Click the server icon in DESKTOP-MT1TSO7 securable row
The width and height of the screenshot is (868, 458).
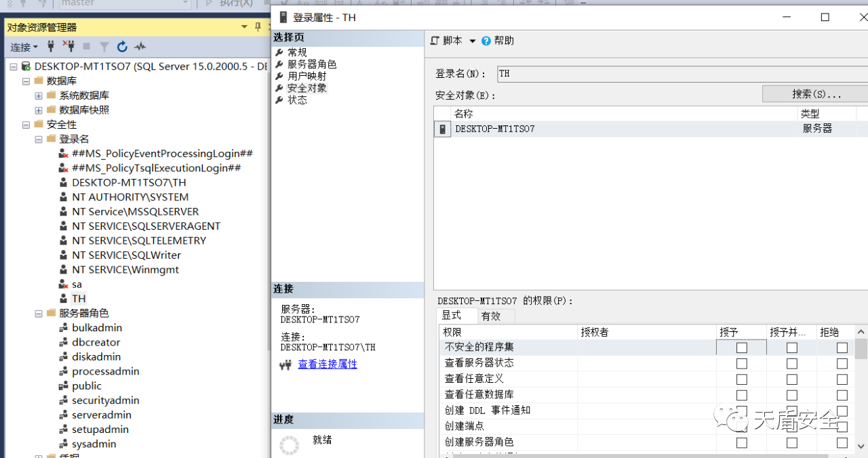coord(442,129)
